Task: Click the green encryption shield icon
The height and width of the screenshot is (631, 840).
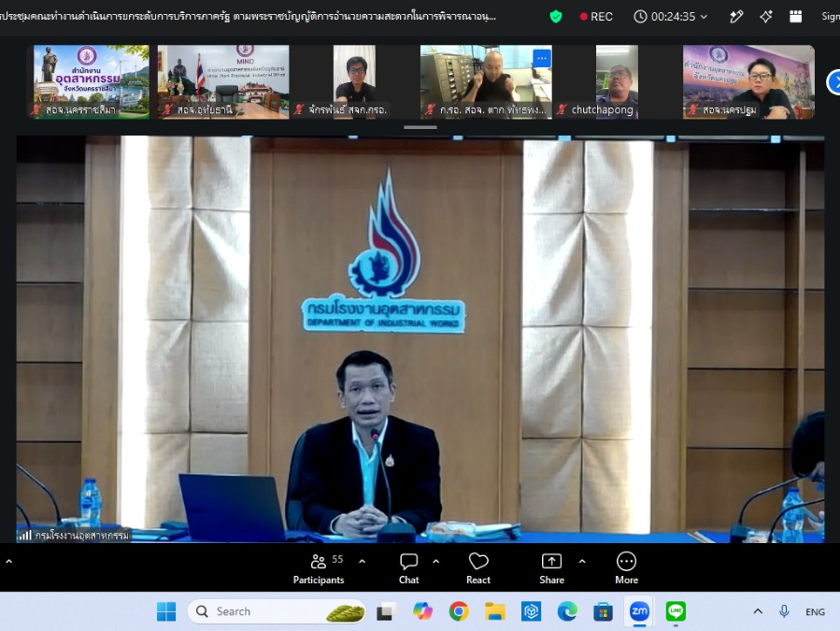Action: [556, 17]
